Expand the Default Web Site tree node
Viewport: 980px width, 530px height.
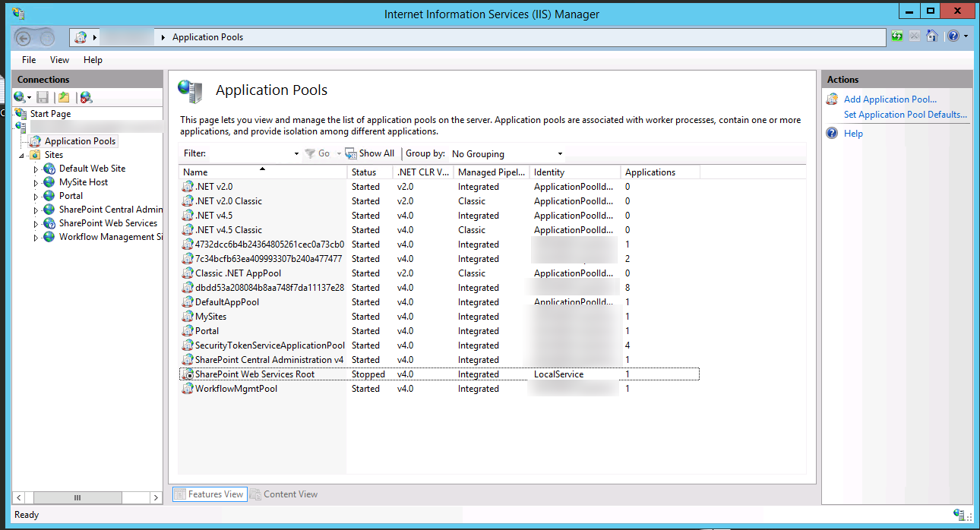pyautogui.click(x=36, y=168)
